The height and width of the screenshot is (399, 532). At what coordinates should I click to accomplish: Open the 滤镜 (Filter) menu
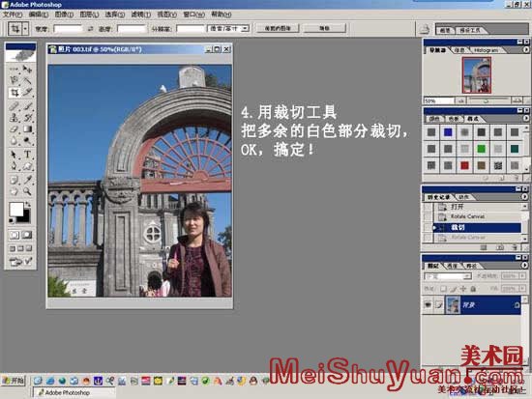(141, 14)
